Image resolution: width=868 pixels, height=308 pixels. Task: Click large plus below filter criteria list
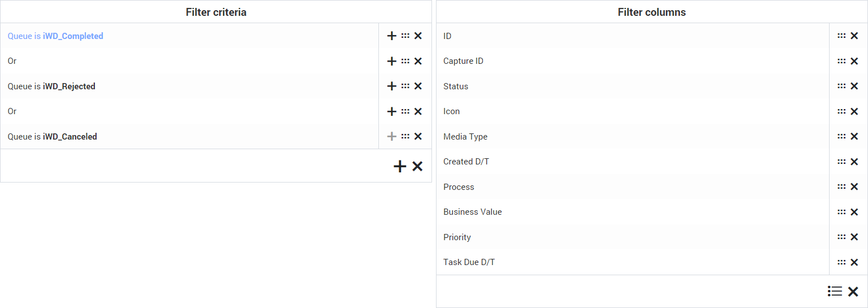400,166
